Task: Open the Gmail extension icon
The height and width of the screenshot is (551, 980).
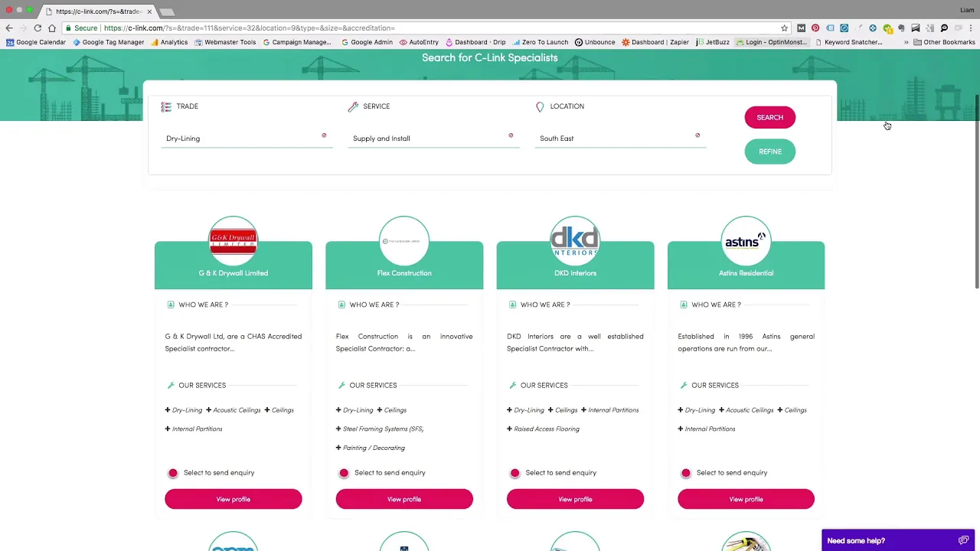Action: pos(801,28)
